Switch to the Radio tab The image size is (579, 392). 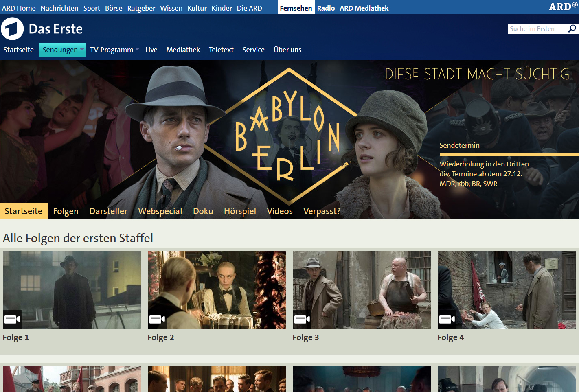coord(326,8)
